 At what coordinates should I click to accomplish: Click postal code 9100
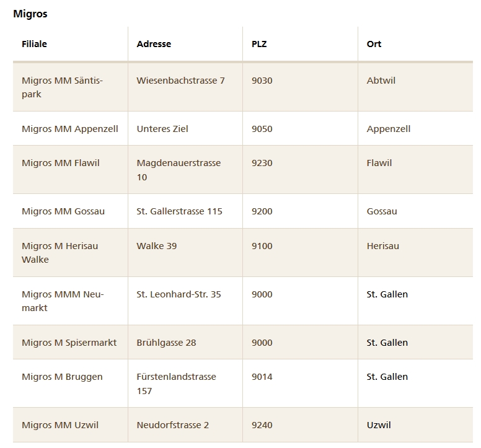262,246
